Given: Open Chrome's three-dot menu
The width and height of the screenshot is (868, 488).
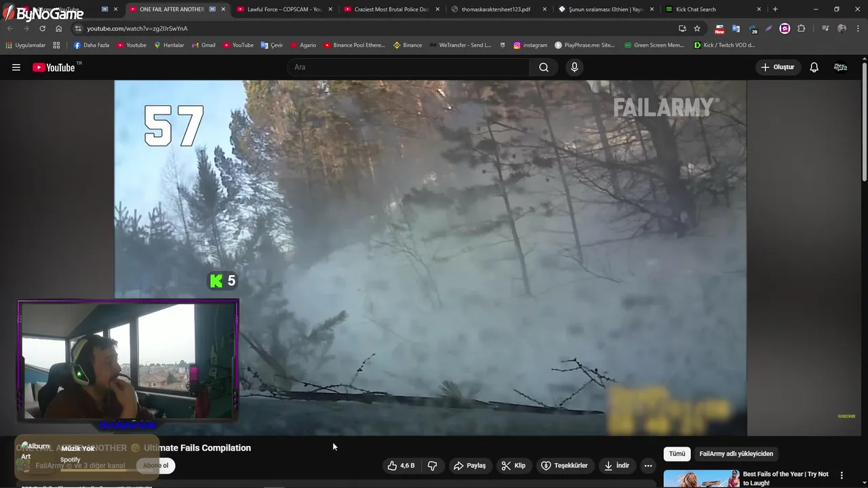Looking at the screenshot, I should tap(858, 28).
